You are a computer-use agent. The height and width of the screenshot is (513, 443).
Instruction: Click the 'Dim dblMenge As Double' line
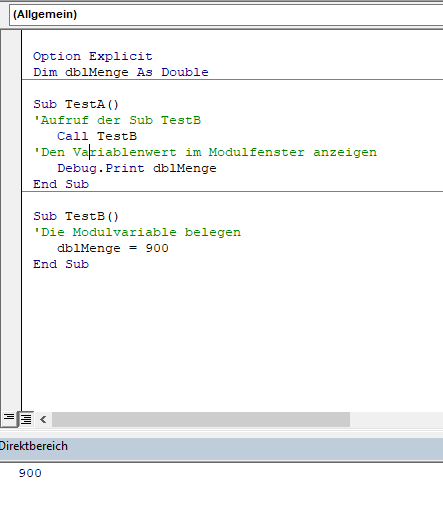121,72
